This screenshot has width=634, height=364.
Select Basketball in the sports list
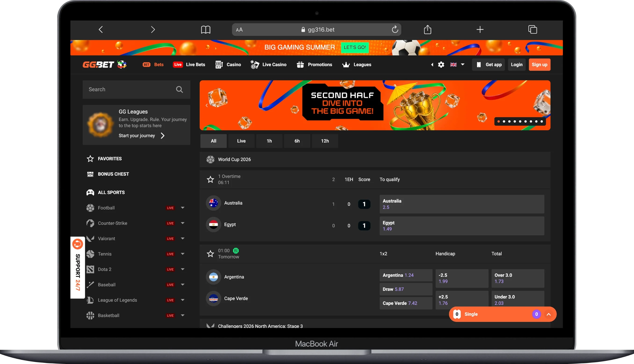click(x=108, y=315)
